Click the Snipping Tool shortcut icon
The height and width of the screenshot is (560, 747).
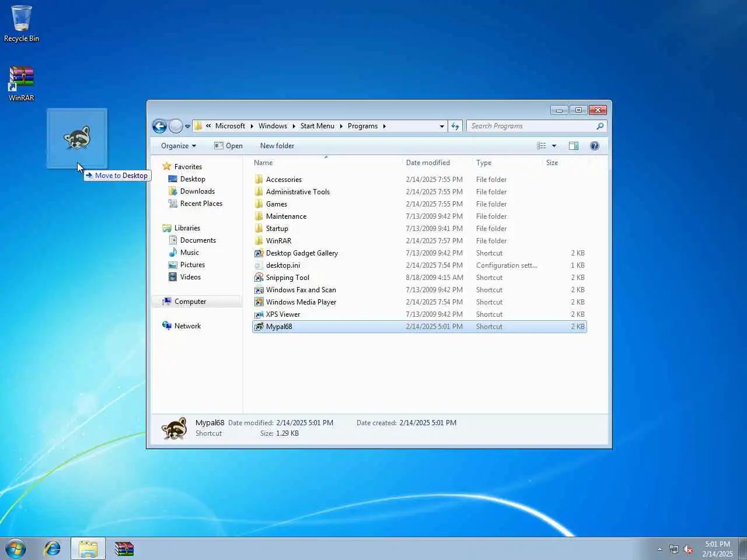point(259,277)
